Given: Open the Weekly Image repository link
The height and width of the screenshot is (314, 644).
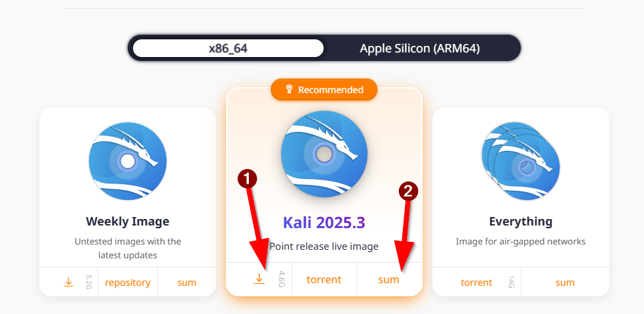Looking at the screenshot, I should tap(128, 283).
